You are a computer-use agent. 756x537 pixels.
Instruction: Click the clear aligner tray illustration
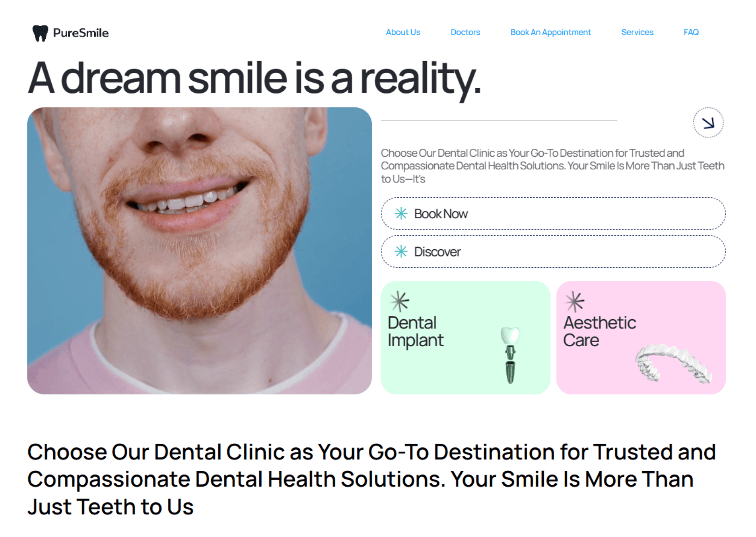click(673, 364)
